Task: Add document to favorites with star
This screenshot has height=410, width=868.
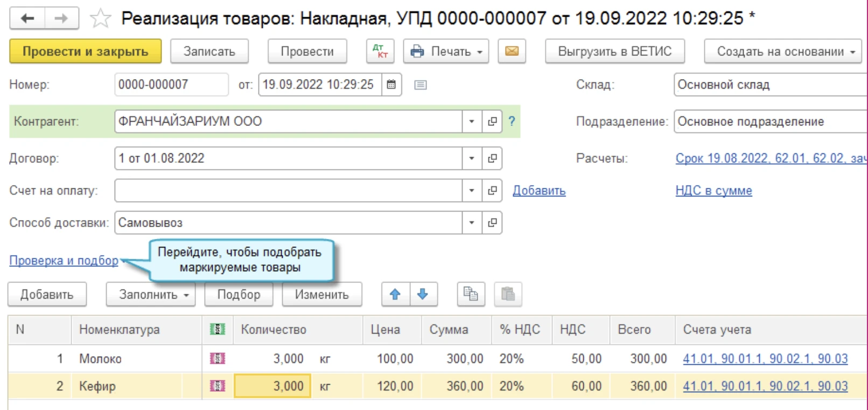Action: coord(100,19)
